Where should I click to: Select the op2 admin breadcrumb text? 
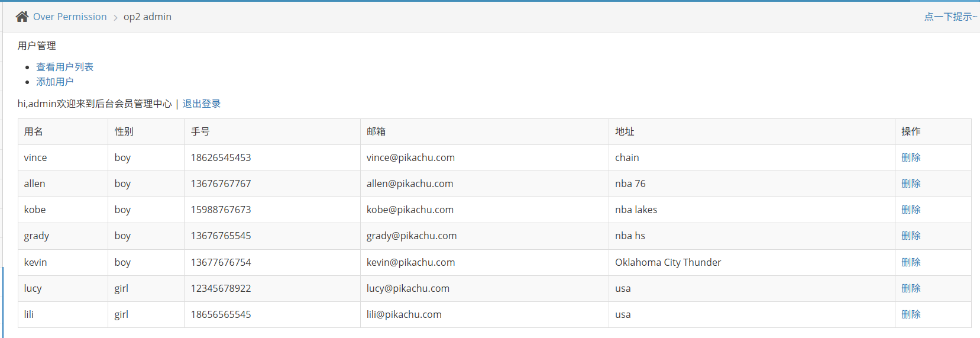coord(147,17)
